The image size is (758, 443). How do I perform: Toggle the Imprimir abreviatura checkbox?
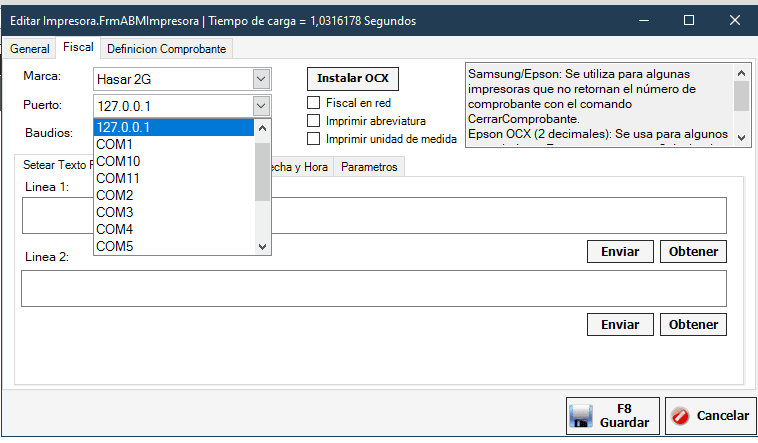(314, 121)
